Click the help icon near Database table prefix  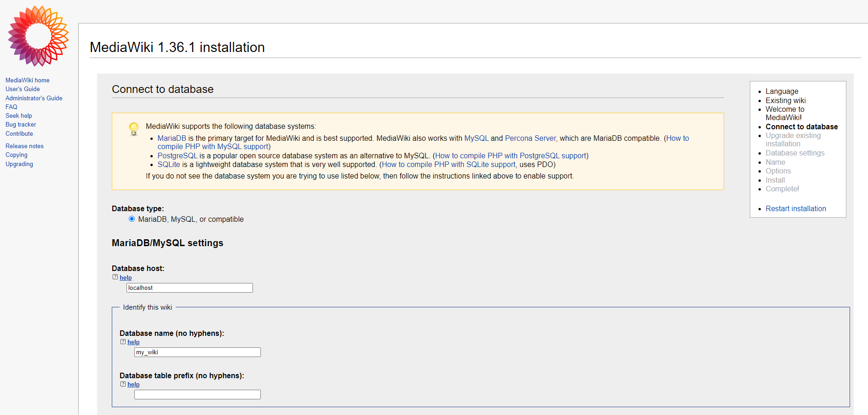pos(122,384)
